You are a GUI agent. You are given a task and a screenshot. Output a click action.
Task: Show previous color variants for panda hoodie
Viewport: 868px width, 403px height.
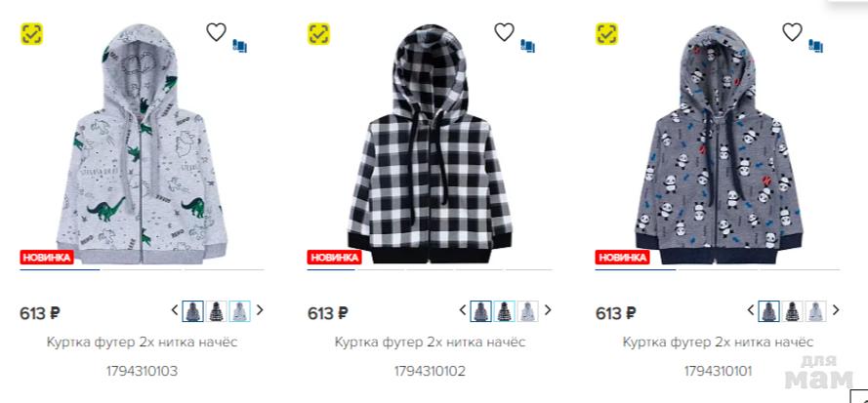tap(751, 310)
